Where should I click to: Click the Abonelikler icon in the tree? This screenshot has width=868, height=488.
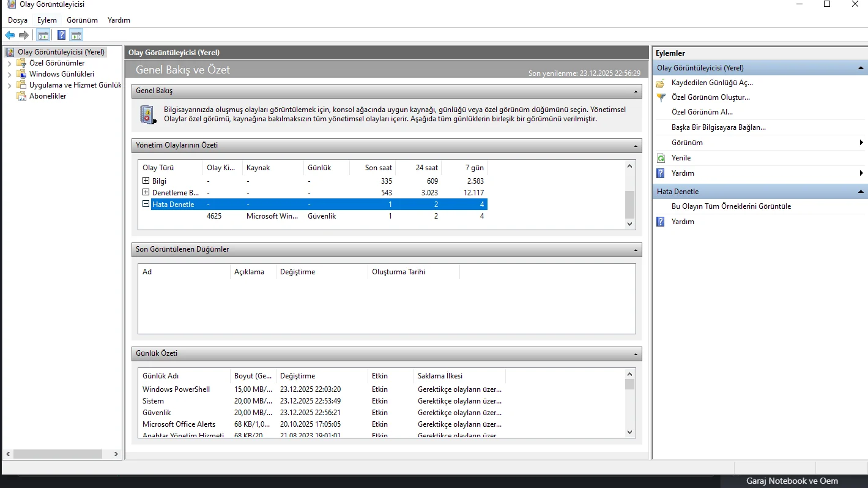pos(21,96)
